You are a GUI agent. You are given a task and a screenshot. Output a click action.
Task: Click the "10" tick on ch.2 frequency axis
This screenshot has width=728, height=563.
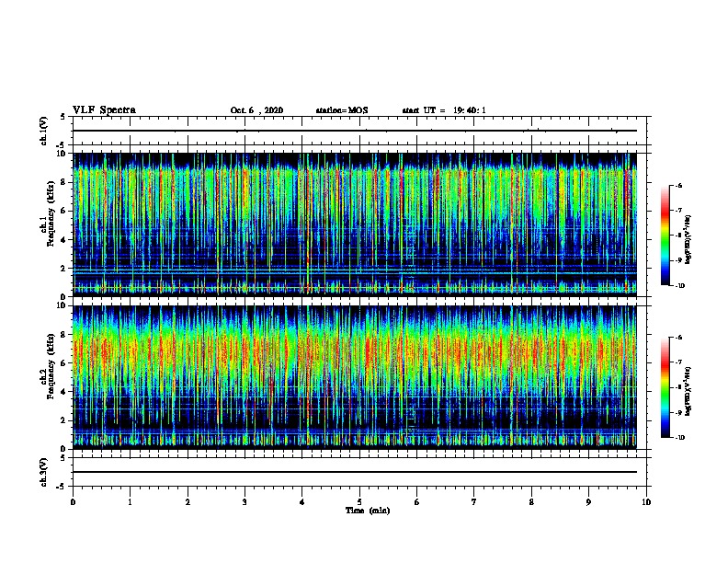click(63, 305)
